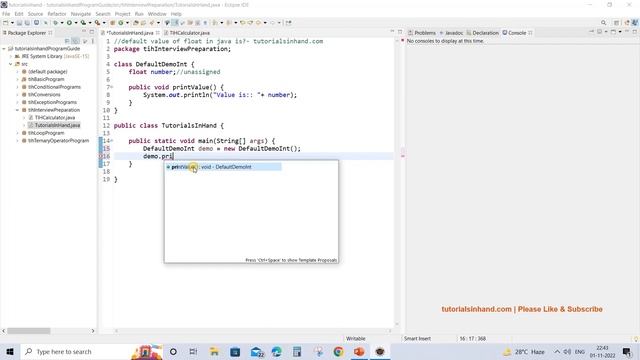Switch to the TIHCalculator.java editor tab
Screen dimensions: 640x360
click(x=189, y=33)
